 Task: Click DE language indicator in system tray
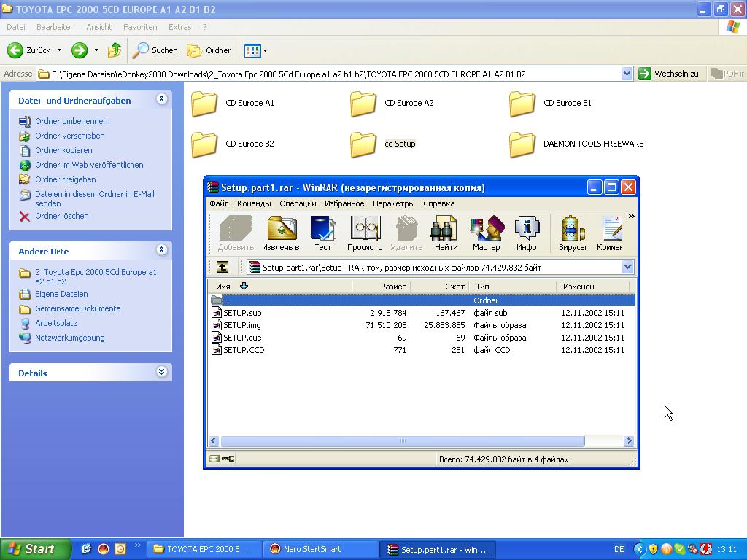[619, 549]
